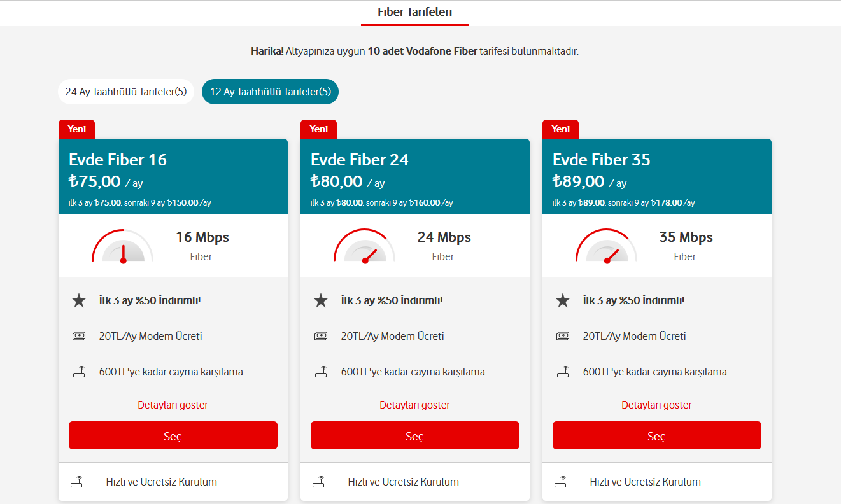Click the ₺89,00 / ay price

pyautogui.click(x=590, y=182)
